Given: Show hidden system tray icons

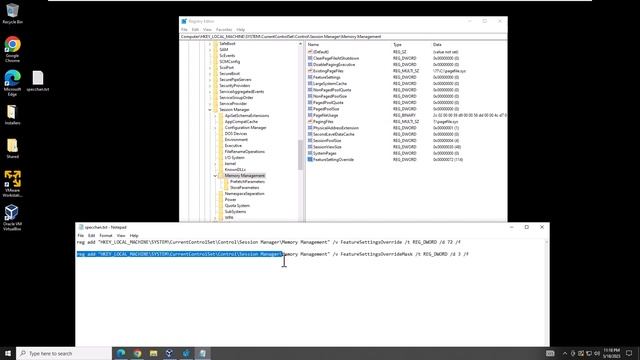Looking at the screenshot, I should point(565,353).
